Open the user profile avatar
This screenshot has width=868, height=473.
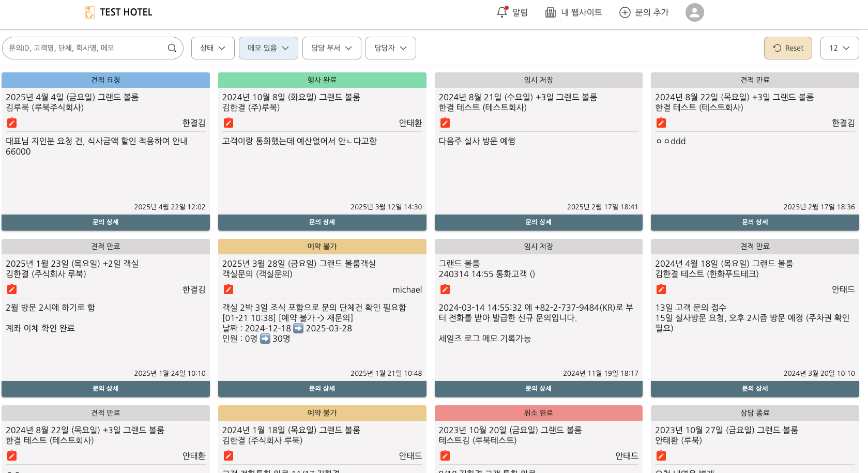tap(694, 12)
